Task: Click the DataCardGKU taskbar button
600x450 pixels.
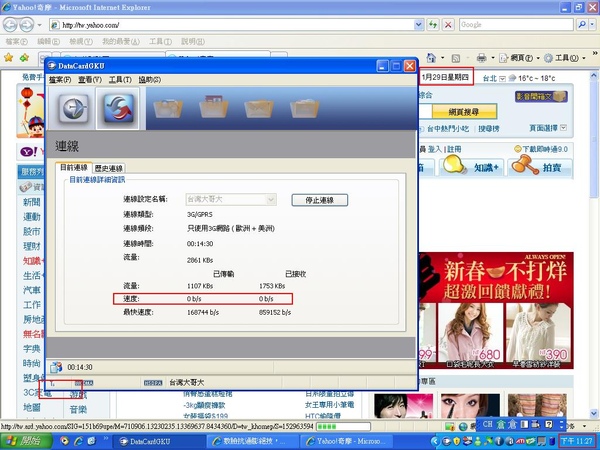Action: point(160,441)
